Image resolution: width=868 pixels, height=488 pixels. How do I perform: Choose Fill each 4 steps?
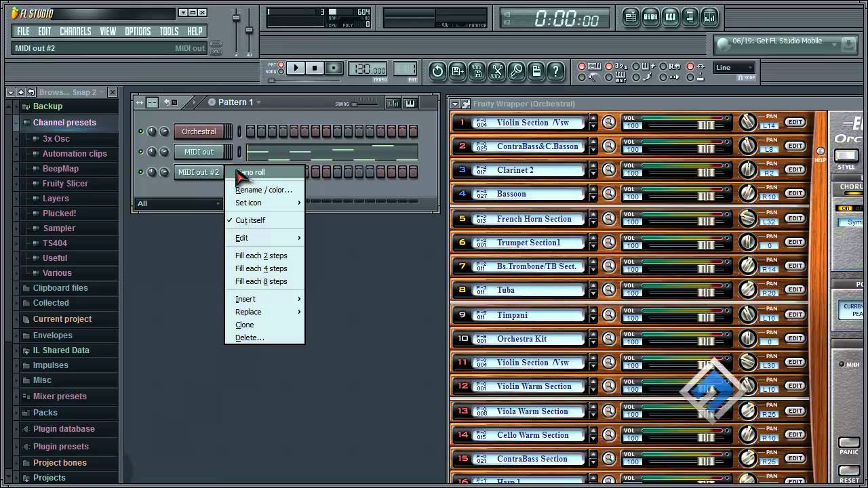[264, 268]
